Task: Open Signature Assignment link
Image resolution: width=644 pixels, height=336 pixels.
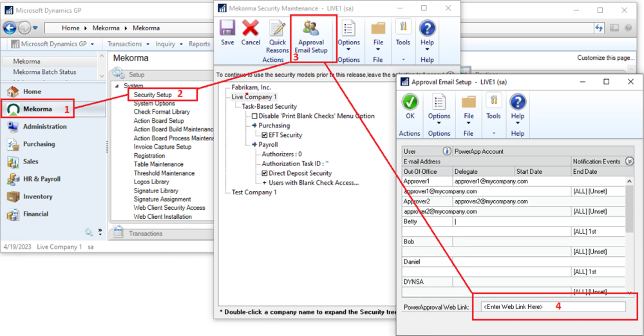Action: point(162,199)
